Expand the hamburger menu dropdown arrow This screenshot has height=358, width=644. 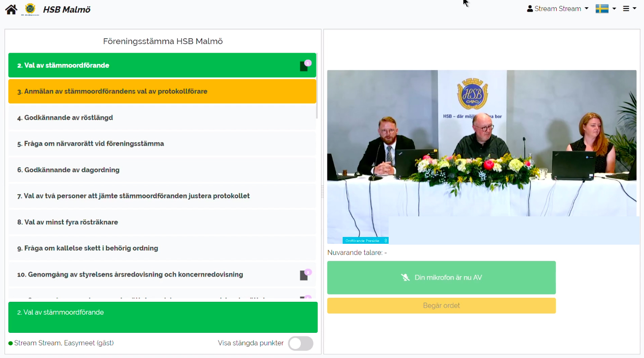tap(635, 9)
